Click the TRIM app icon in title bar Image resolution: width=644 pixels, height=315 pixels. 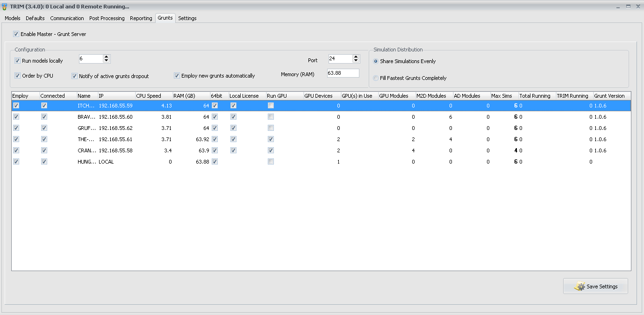5,7
